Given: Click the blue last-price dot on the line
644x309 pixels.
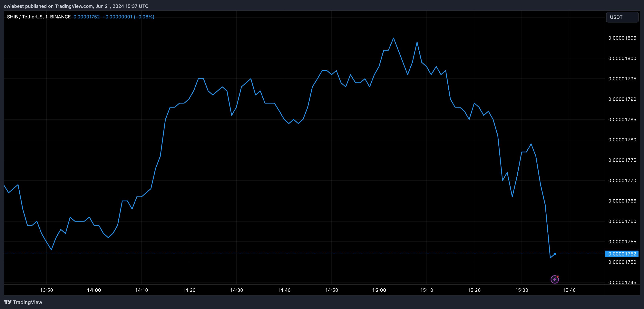Looking at the screenshot, I should pos(555,254).
